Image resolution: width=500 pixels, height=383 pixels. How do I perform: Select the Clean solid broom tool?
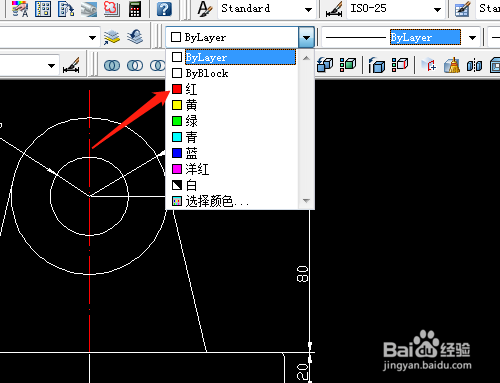[x=452, y=65]
